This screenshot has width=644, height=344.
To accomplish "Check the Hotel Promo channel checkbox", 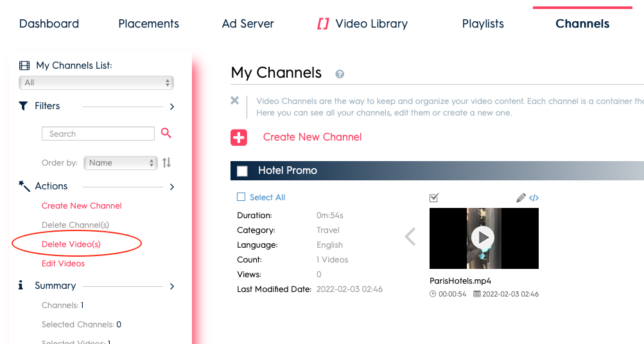I will coord(242,171).
